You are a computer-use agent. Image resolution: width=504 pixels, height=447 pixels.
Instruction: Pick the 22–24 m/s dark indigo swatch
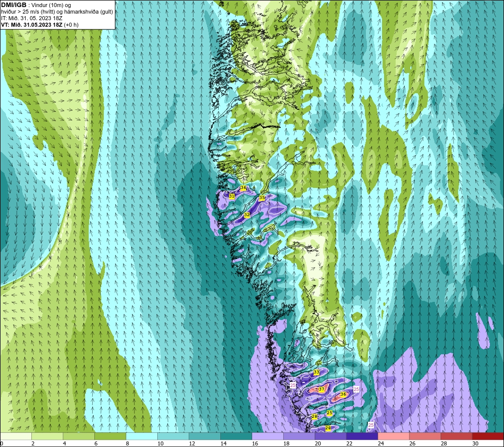[x=362, y=436]
